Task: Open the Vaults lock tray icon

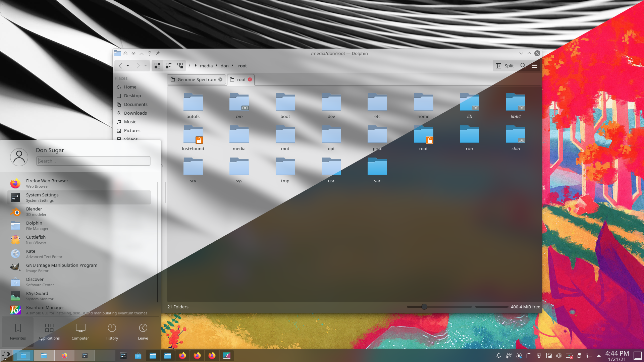Action: point(549,356)
